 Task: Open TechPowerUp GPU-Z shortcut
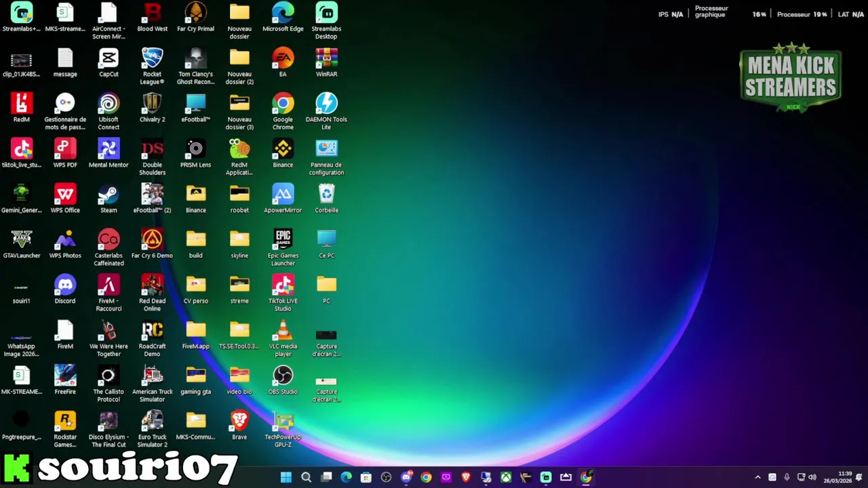pyautogui.click(x=283, y=430)
